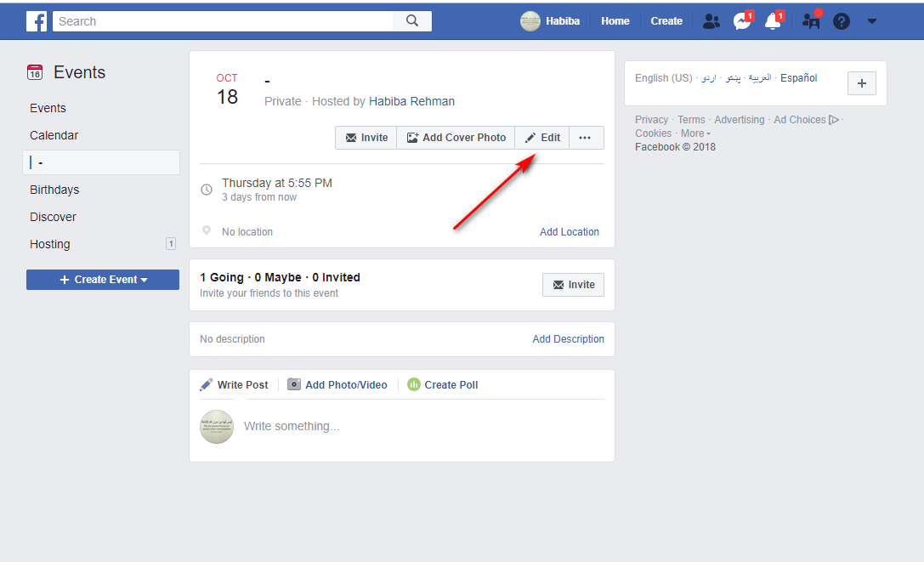Select the Write Post tab
924x562 pixels.
point(234,384)
